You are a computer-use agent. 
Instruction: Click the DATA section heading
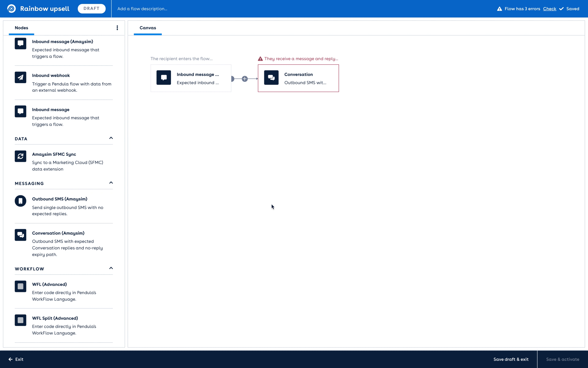pos(21,139)
